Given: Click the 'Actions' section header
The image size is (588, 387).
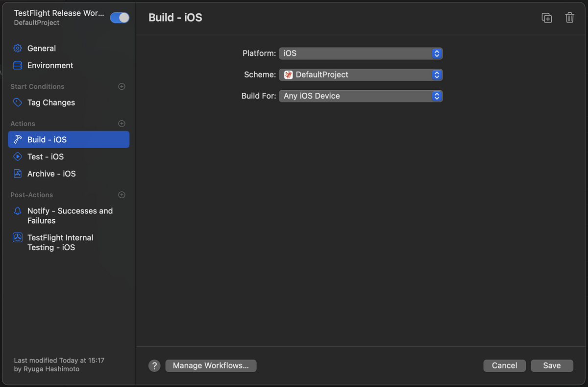Looking at the screenshot, I should pyautogui.click(x=23, y=124).
